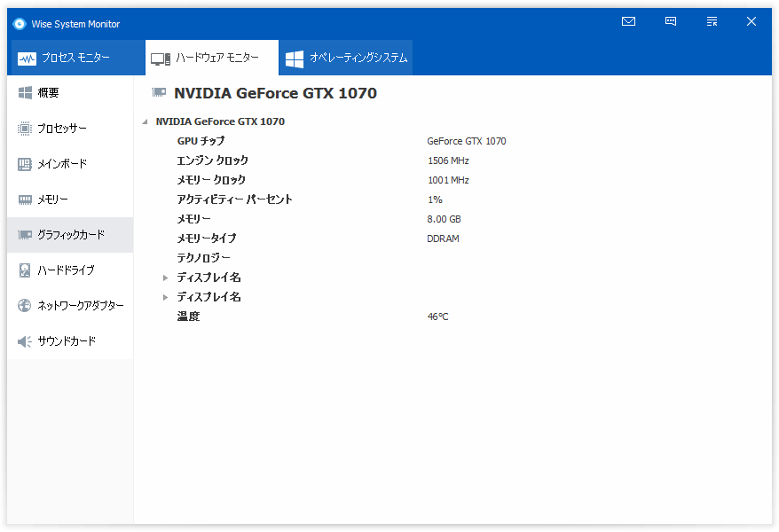Click the 1001 MHz value
Viewport: 779px width, 532px height.
point(448,180)
